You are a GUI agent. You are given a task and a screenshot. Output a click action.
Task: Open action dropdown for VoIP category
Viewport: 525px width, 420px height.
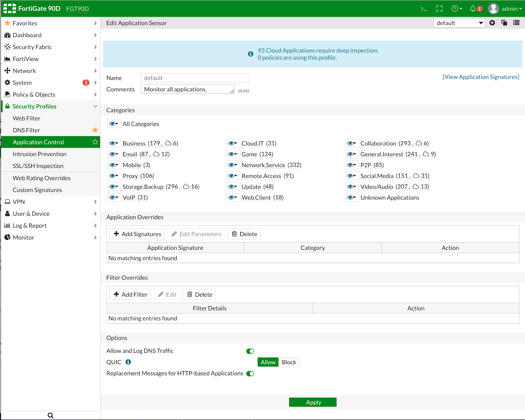(x=114, y=197)
